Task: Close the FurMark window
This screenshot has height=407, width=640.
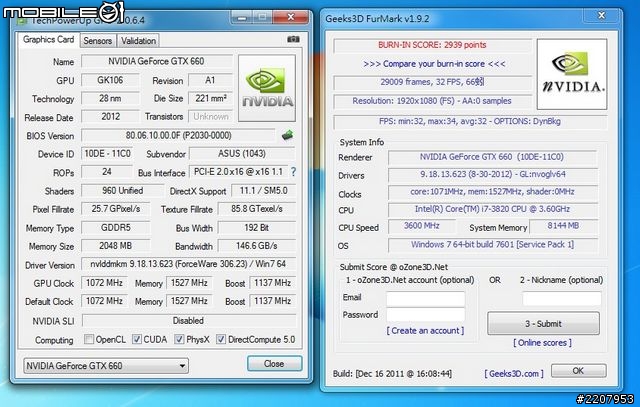Action: (x=601, y=16)
